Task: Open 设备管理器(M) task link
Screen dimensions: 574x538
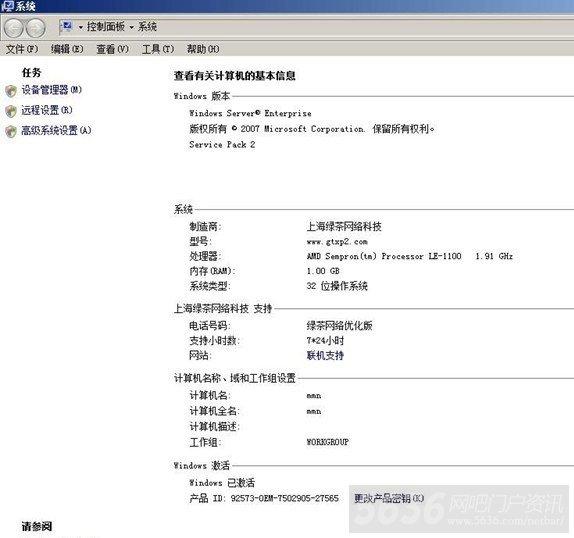Action: point(52,90)
